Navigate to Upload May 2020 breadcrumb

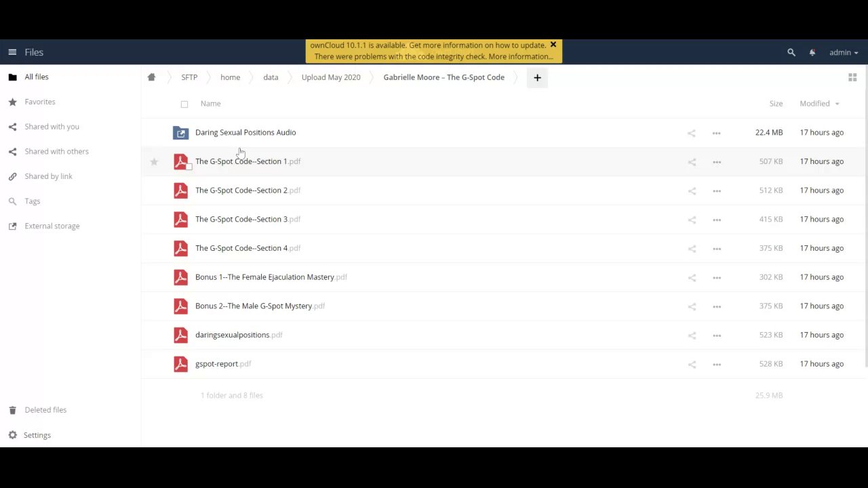pos(331,77)
